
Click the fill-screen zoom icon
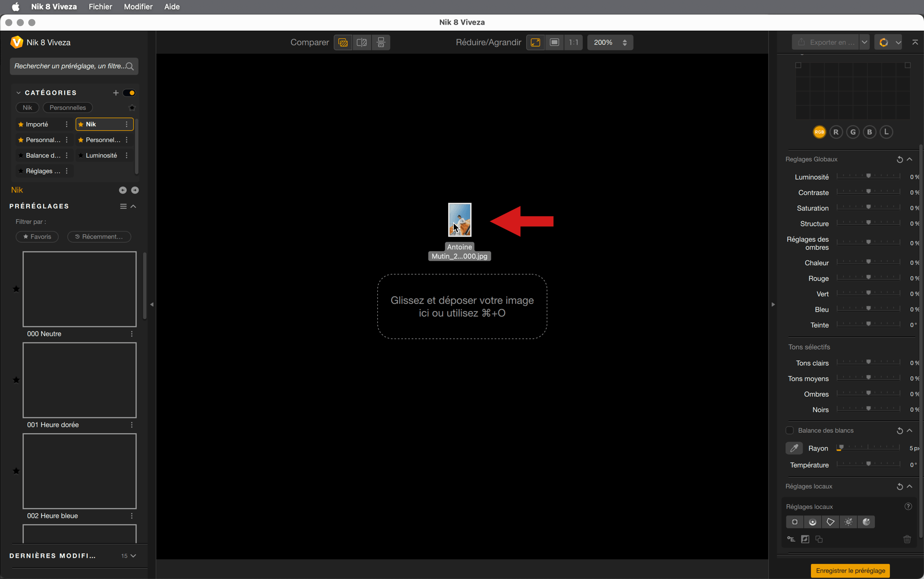554,43
